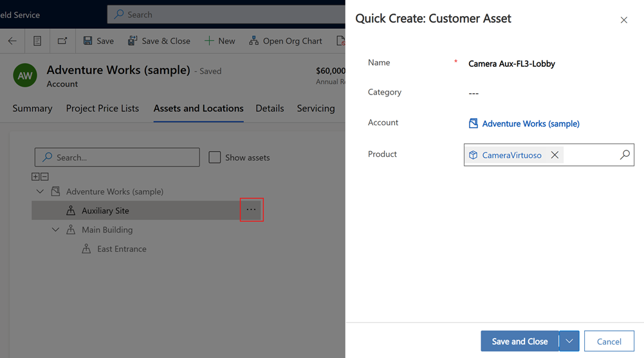The image size is (644, 358).
Task: Remove CameraVirtuoso from Product field
Action: click(555, 155)
